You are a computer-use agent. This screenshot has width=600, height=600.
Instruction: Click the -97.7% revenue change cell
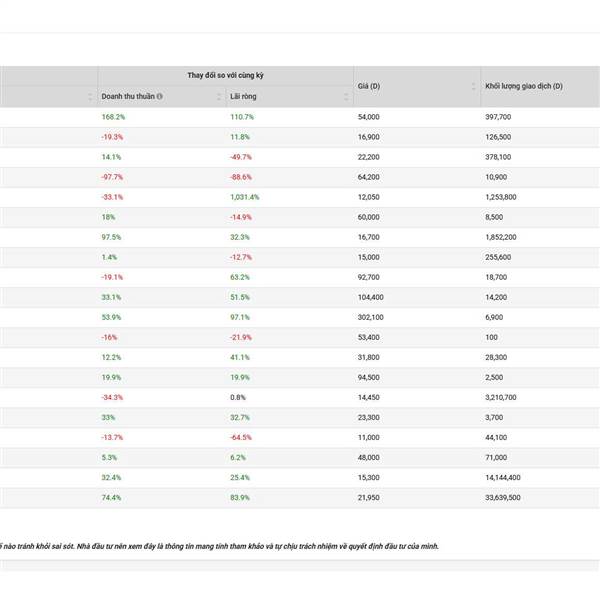112,177
